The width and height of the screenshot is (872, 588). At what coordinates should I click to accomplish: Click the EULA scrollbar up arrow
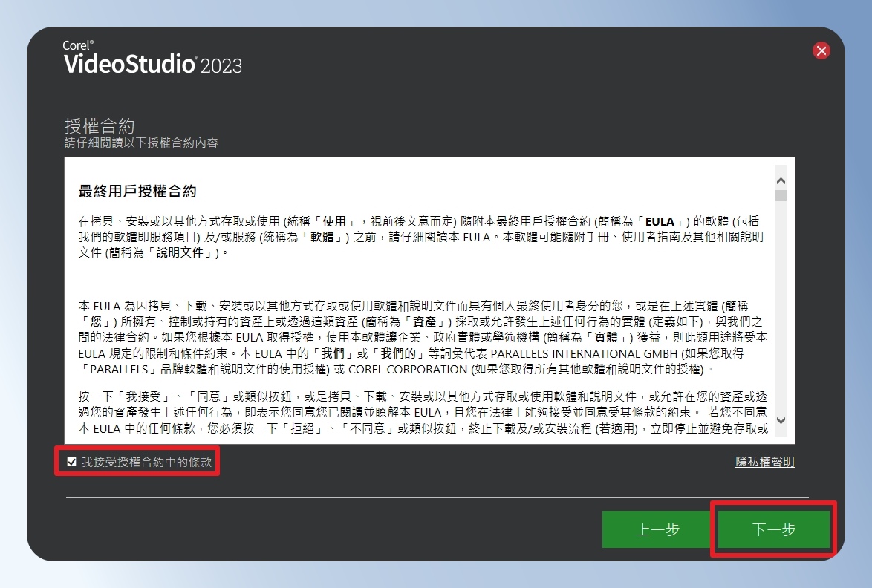[x=781, y=180]
